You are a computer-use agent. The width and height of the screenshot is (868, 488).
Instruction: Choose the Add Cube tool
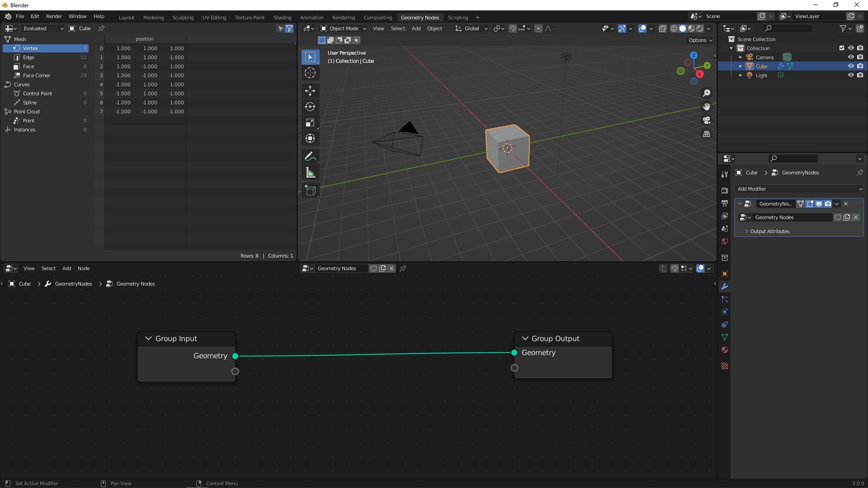(x=310, y=191)
